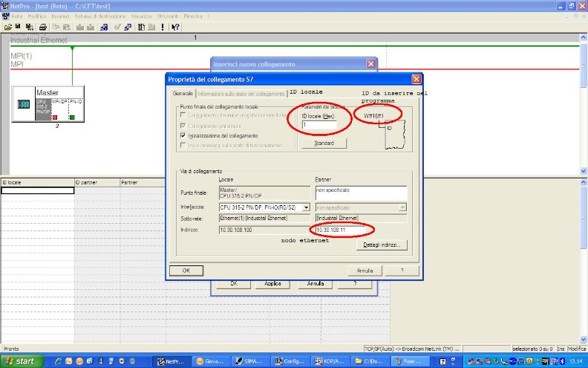Open the C:\Do... folder taskbar button
This screenshot has height=368, width=588.
[369, 361]
